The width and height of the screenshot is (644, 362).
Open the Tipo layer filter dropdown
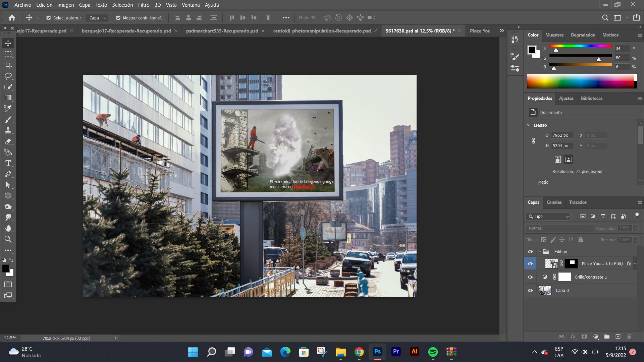pyautogui.click(x=548, y=217)
